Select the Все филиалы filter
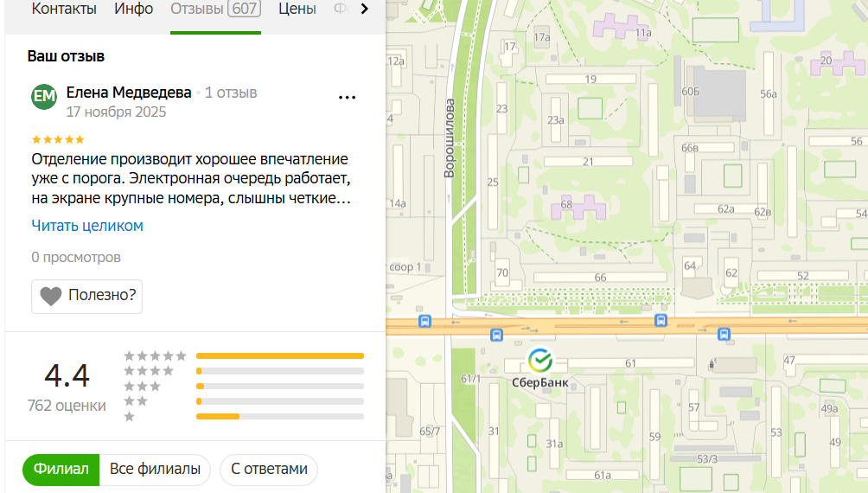 click(155, 469)
